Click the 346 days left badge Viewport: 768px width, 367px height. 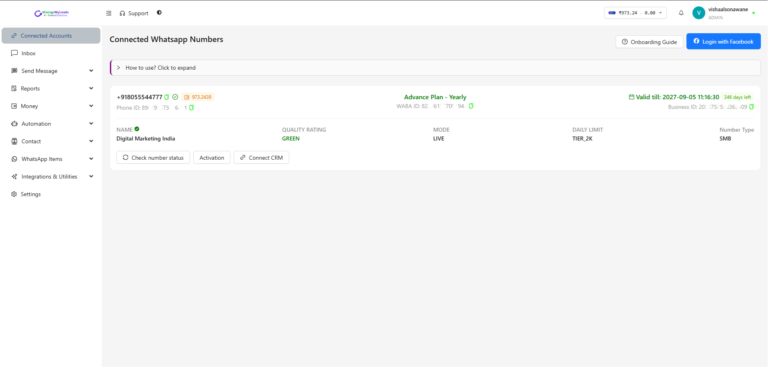tap(738, 97)
